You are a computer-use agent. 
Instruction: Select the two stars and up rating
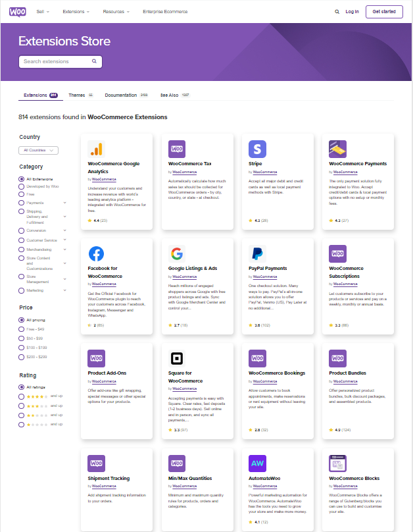(21, 415)
